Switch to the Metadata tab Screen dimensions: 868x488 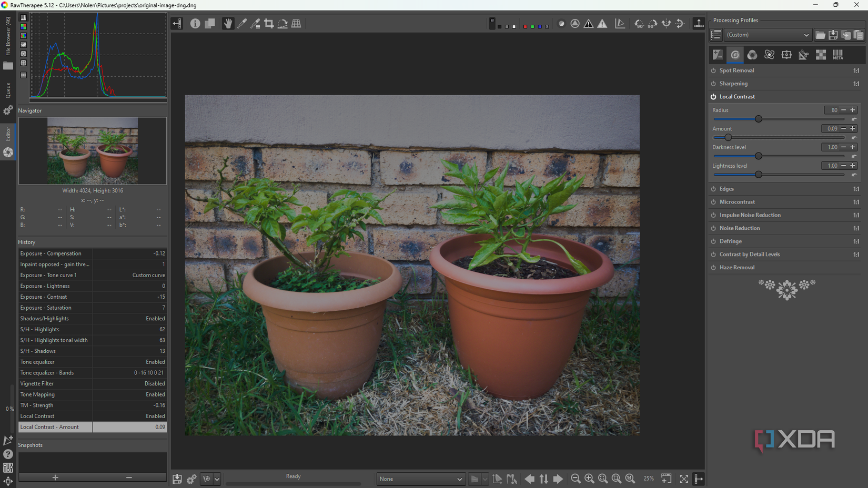(838, 55)
